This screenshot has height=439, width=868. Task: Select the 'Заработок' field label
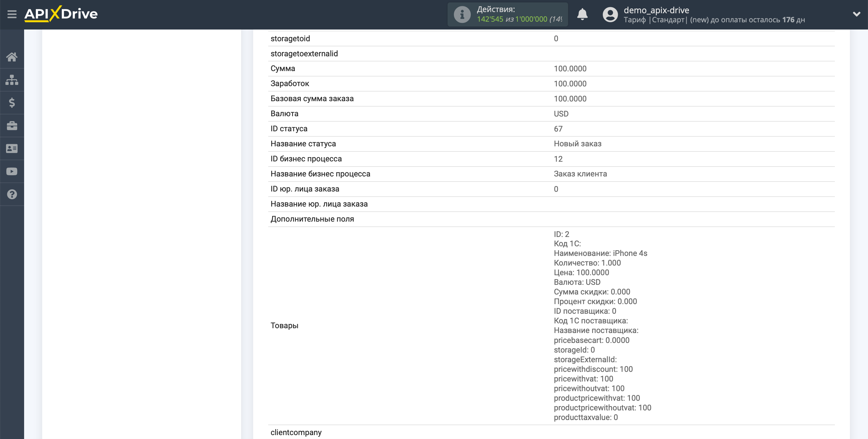tap(290, 83)
